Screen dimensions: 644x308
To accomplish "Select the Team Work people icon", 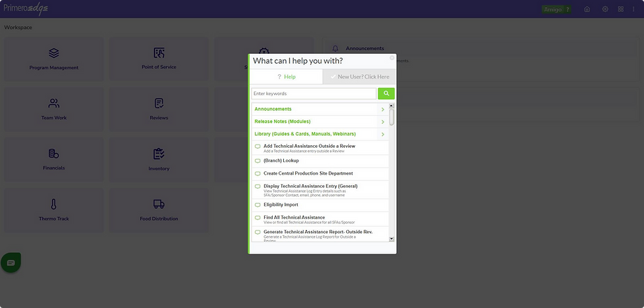I will pos(54,103).
